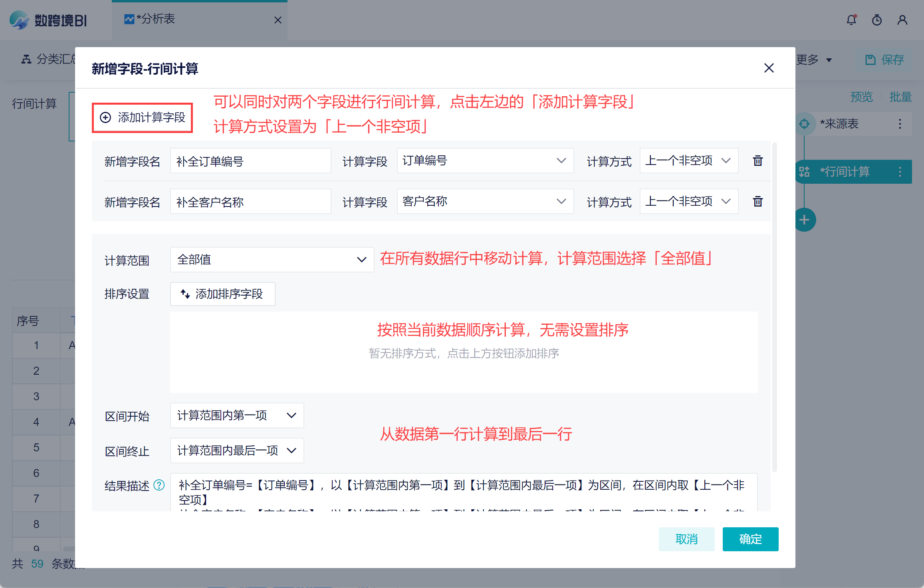Screen dimensions: 924x588
Task: Open the 行间计算 node options menu
Action: point(900,172)
